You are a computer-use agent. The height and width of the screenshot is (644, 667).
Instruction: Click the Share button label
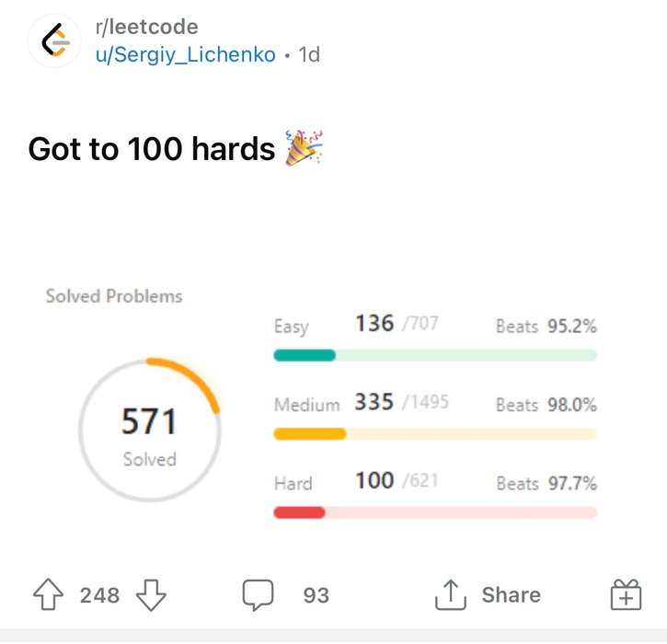[x=511, y=594]
